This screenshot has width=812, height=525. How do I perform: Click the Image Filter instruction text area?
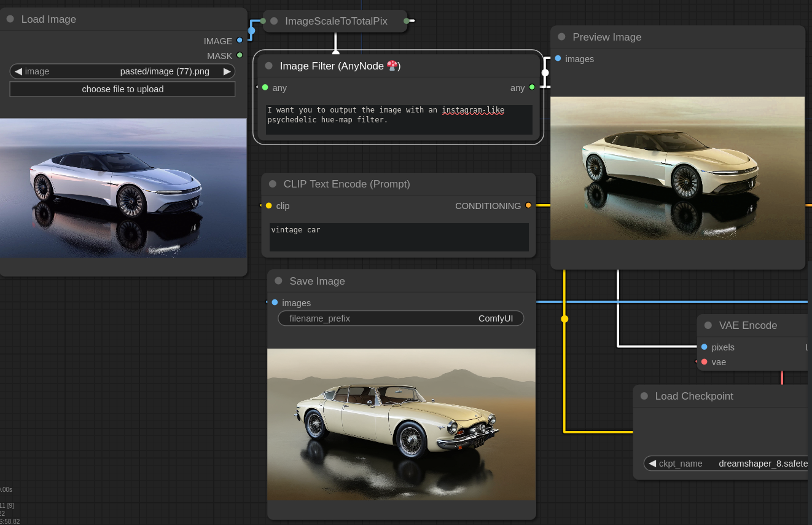[x=399, y=119]
